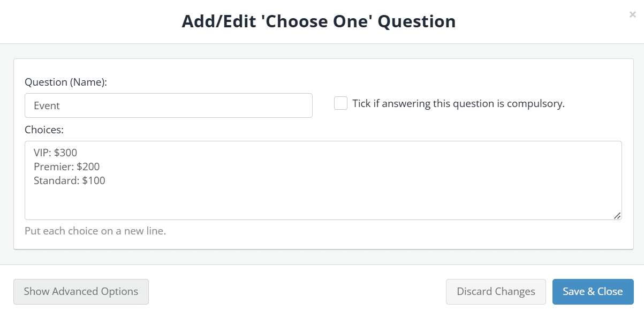Click the word 'Event' in the name field

pos(47,105)
